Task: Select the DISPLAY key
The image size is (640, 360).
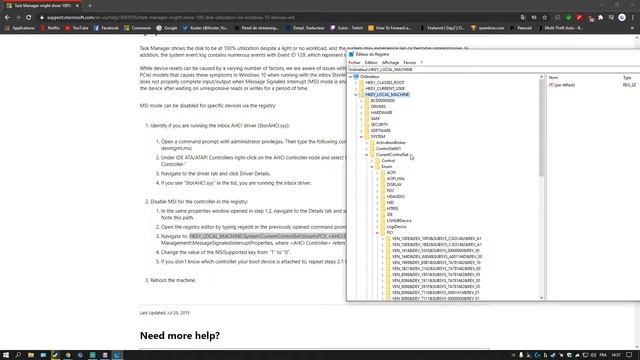Action: tap(394, 185)
